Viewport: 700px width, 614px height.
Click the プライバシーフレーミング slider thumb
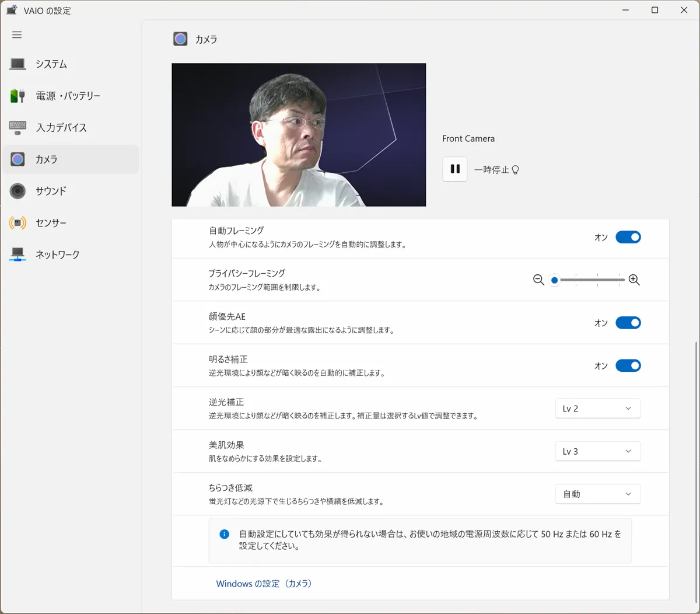[x=554, y=280]
